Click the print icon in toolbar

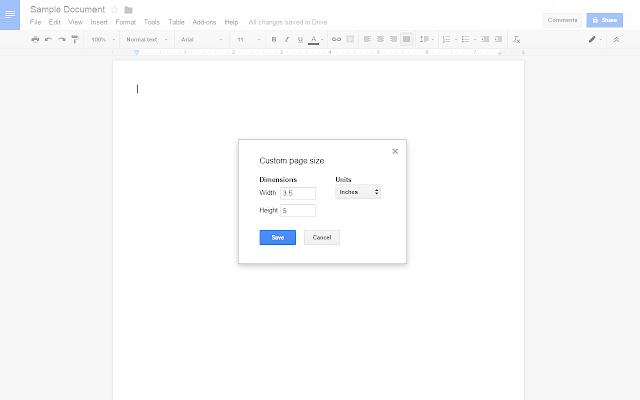point(35,39)
